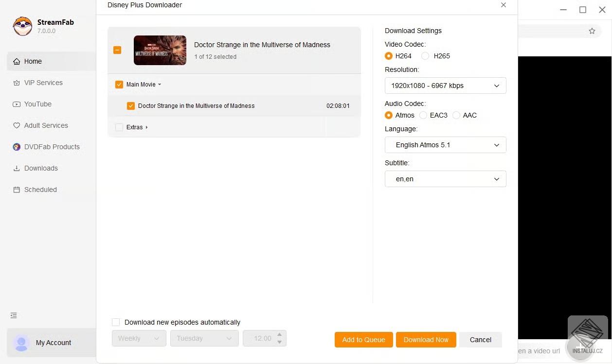Image resolution: width=612 pixels, height=364 pixels.
Task: Browse DVDFab Products
Action: pos(51,147)
